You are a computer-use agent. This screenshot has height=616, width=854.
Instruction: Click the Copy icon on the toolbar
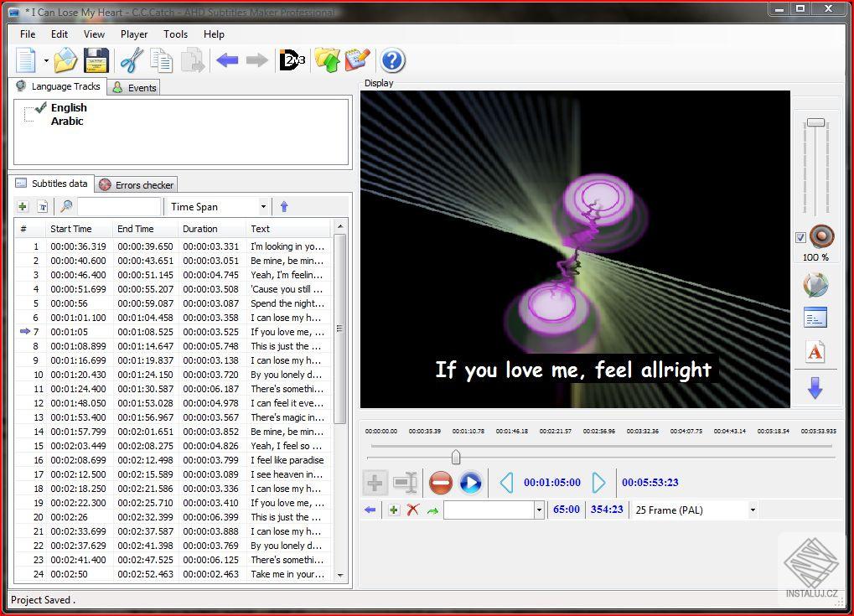click(162, 60)
